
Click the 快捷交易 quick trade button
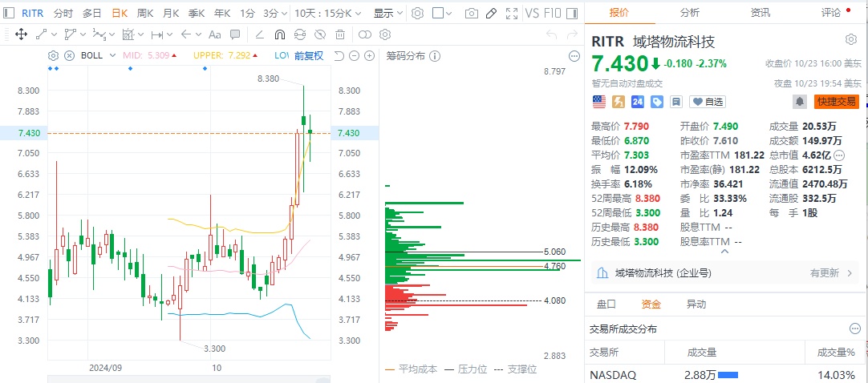coord(837,102)
